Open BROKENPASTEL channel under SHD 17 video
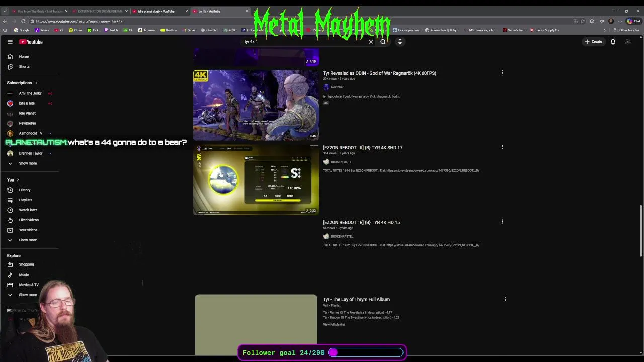 (x=342, y=162)
